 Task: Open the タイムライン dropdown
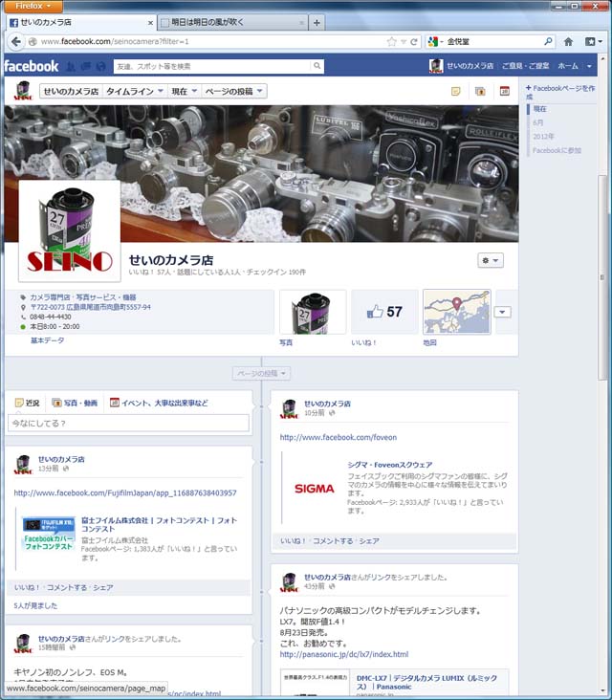[x=135, y=92]
